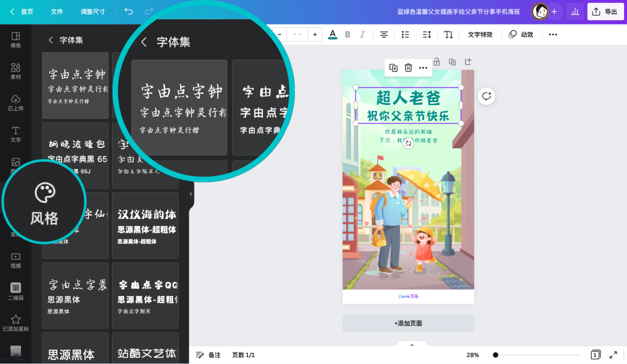Select the 字由点字晨 font set
627x364 pixels.
pyautogui.click(x=75, y=295)
